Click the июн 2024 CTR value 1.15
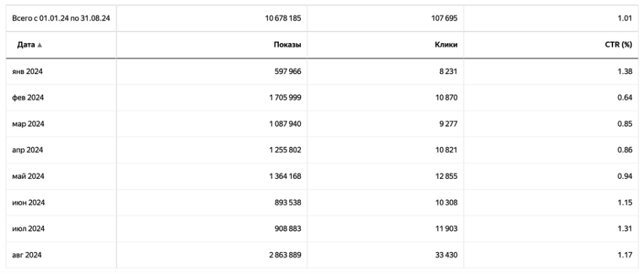This screenshot has height=274, width=644. 623,203
